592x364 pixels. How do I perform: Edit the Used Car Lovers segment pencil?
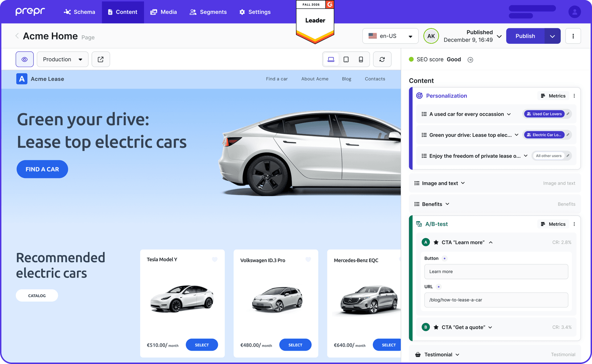568,114
